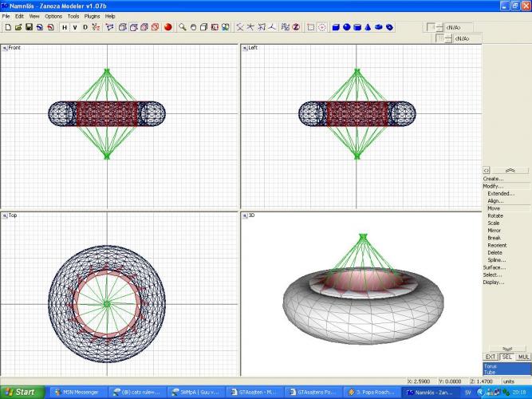Select the magnifier zoom tool
The image size is (532, 399).
pyautogui.click(x=183, y=27)
